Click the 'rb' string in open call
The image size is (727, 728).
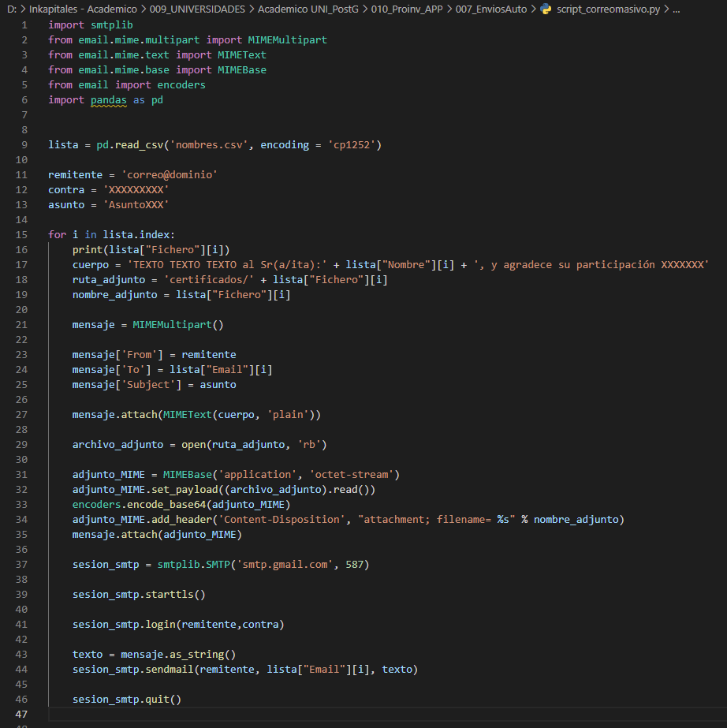pyautogui.click(x=309, y=444)
